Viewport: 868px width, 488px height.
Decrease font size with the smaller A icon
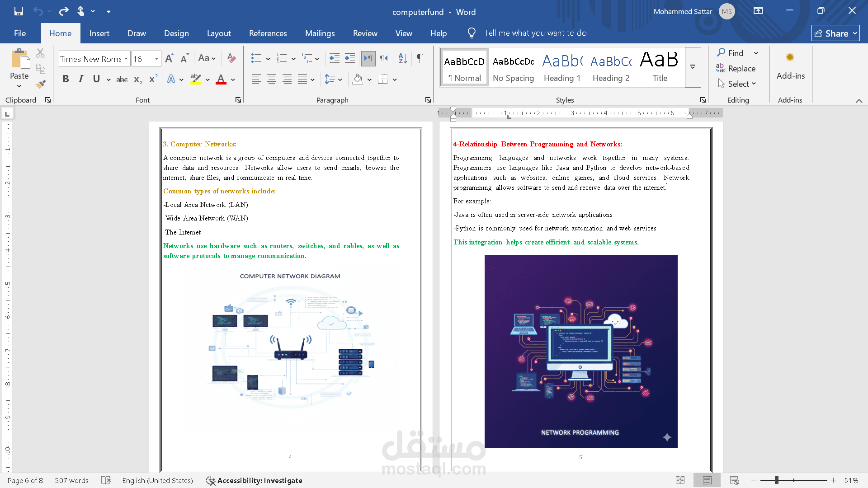[x=184, y=59]
